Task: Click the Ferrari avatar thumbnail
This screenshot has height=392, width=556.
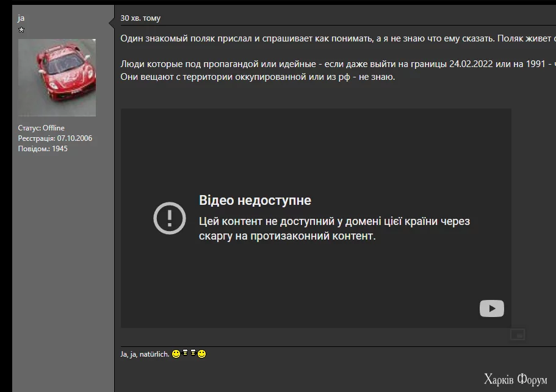Action: pos(56,77)
